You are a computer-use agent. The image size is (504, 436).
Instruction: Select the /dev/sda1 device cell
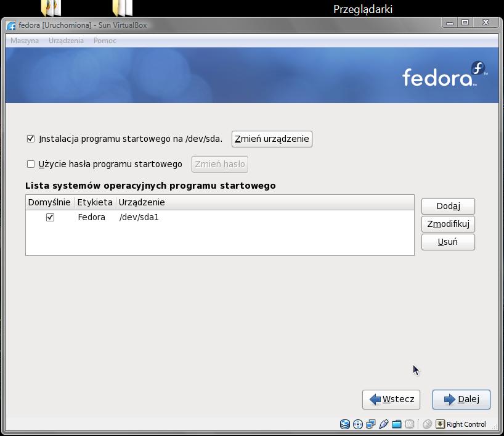click(x=139, y=218)
